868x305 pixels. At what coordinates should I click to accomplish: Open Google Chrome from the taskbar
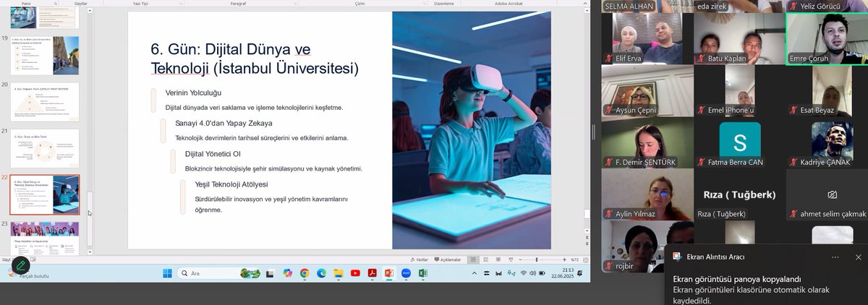(x=305, y=273)
